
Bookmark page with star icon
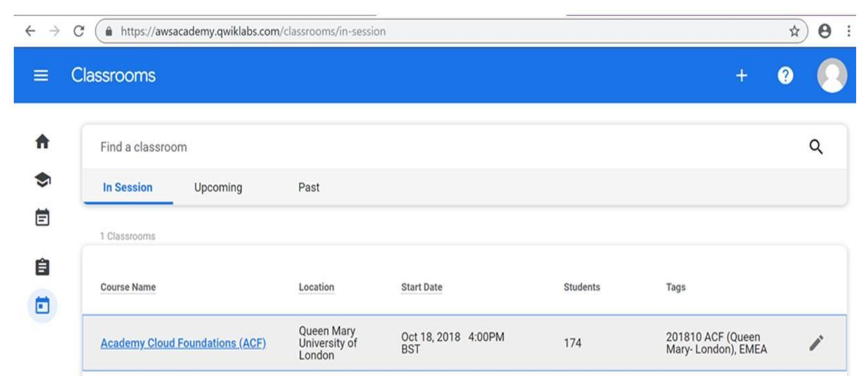tap(794, 31)
